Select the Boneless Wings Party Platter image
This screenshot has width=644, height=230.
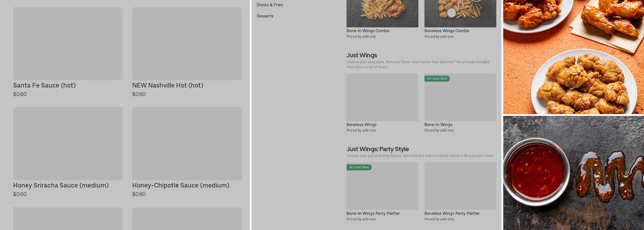pyautogui.click(x=460, y=186)
